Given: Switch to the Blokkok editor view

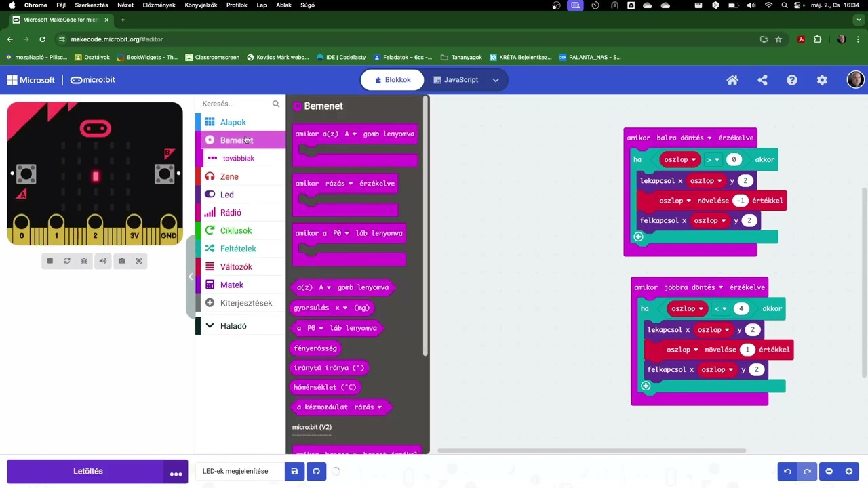Looking at the screenshot, I should point(393,80).
